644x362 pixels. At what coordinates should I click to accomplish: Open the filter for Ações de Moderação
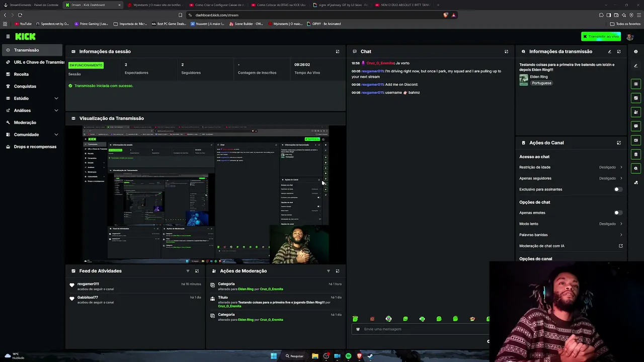(329, 271)
